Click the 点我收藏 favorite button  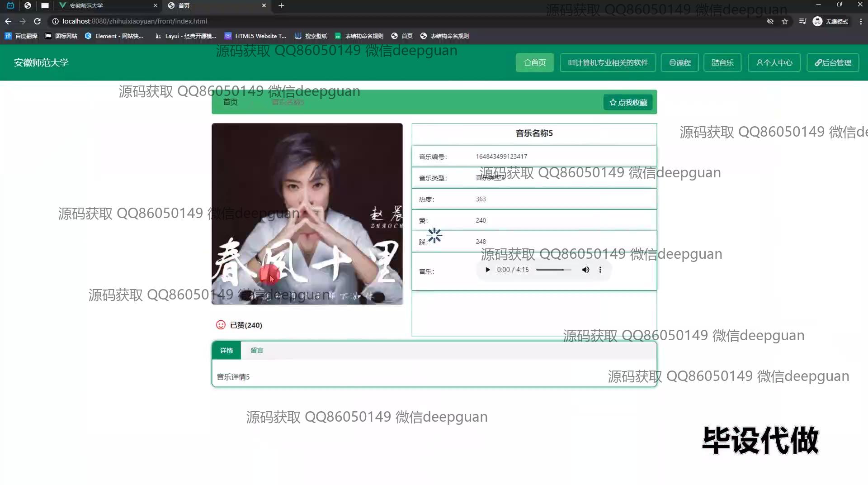point(628,102)
